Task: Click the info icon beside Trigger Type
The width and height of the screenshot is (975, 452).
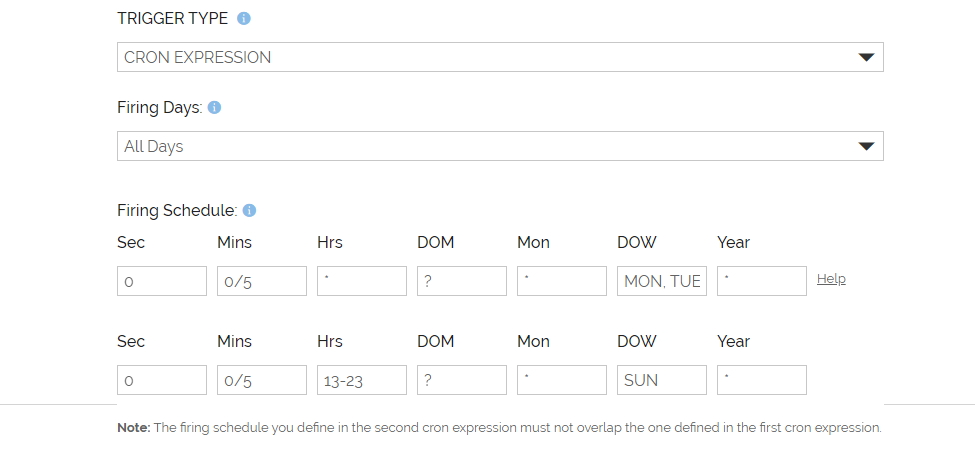Action: click(244, 18)
